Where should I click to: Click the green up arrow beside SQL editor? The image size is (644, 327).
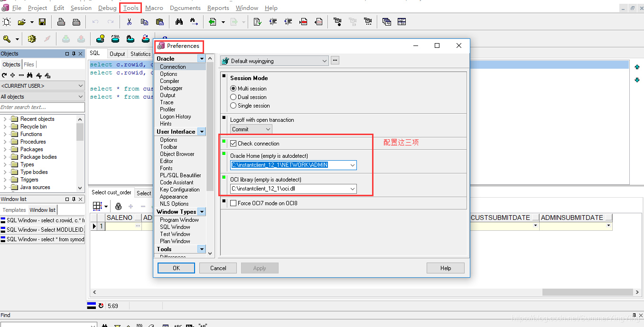[x=637, y=67]
